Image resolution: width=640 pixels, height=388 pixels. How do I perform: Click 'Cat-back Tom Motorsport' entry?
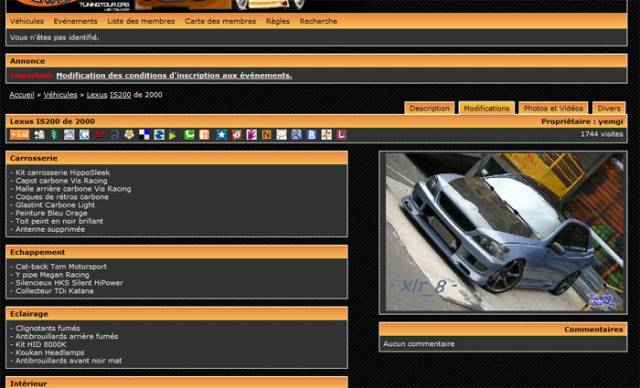tap(58, 266)
